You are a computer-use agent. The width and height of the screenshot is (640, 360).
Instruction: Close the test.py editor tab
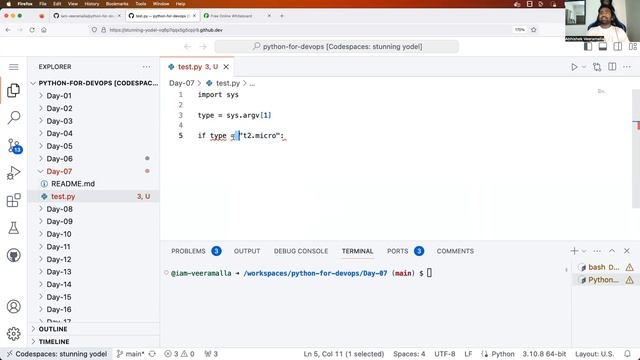[226, 67]
